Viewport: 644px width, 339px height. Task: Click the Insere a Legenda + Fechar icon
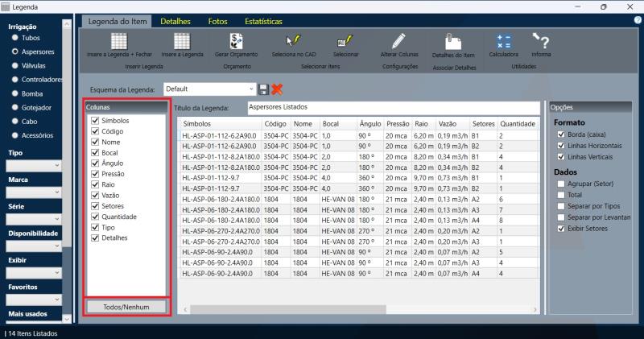(118, 42)
